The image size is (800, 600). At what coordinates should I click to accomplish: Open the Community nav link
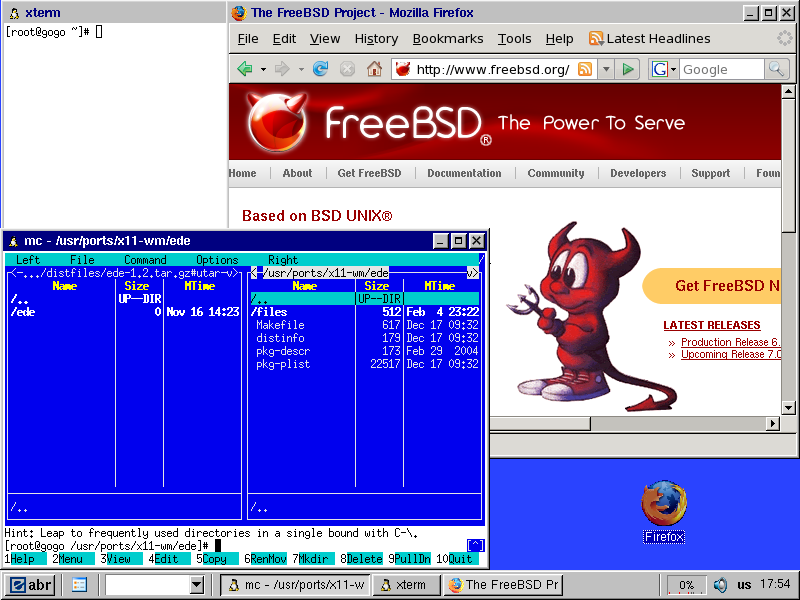556,173
